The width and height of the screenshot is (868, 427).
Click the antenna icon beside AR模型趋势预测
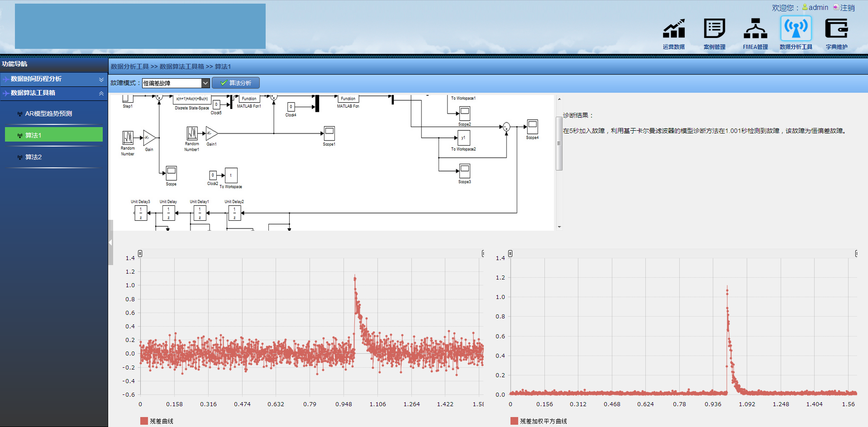click(20, 114)
